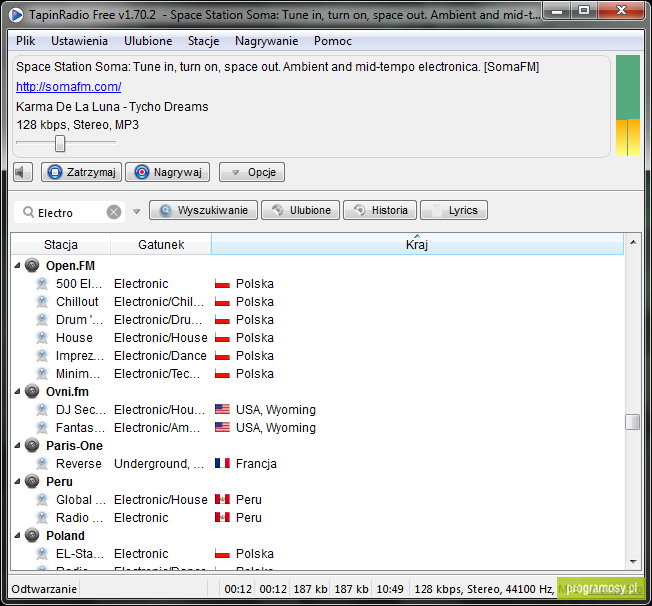Open the Ustawienia menu

point(79,41)
